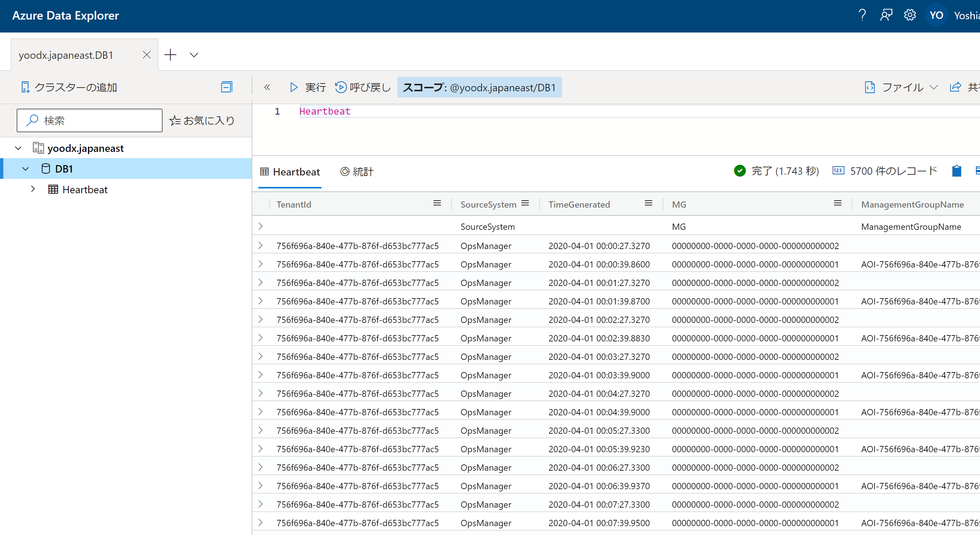Open settings gear icon
Viewport: 980px width, 535px height.
910,15
